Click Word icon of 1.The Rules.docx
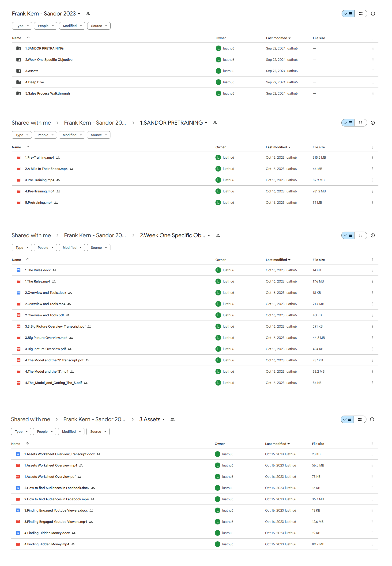 (x=19, y=270)
